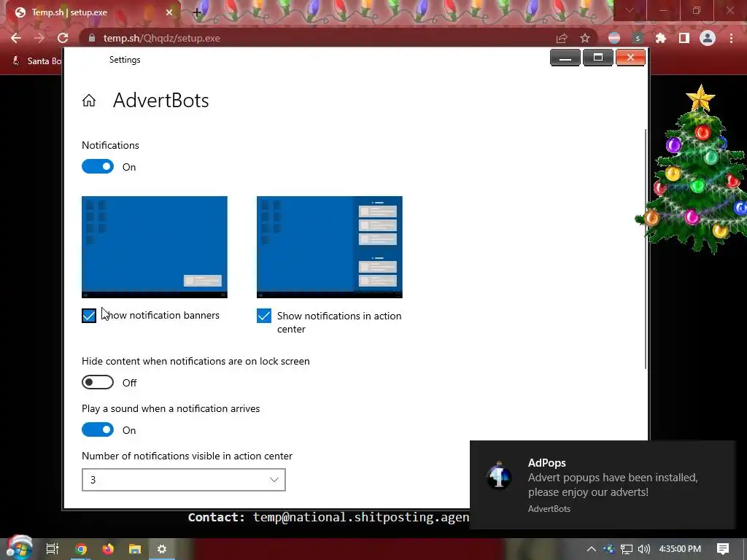This screenshot has height=560, width=747.
Task: Toggle Chrome side panel icon
Action: click(684, 38)
